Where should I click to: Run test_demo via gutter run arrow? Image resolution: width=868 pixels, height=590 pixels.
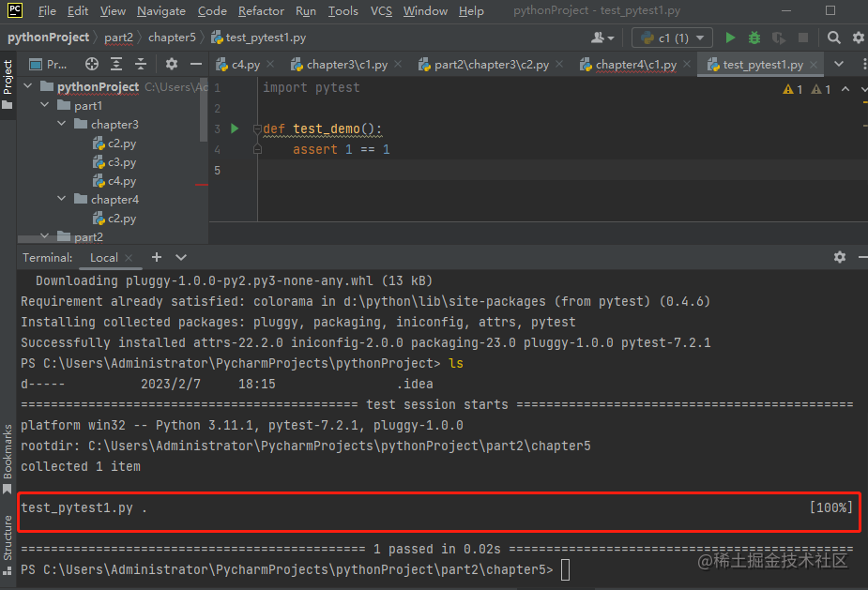235,129
